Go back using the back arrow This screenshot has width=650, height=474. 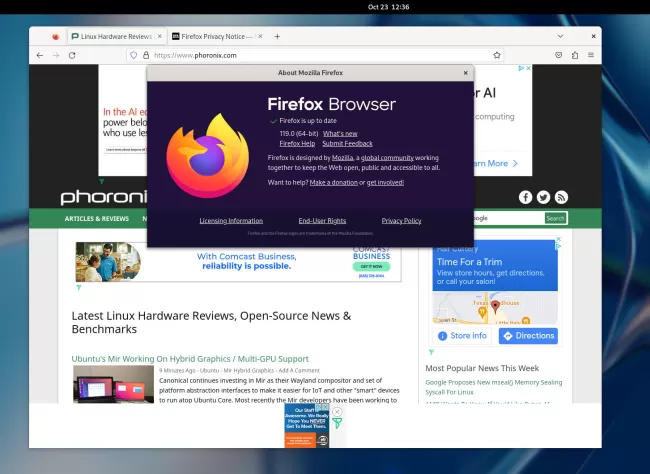pos(40,55)
